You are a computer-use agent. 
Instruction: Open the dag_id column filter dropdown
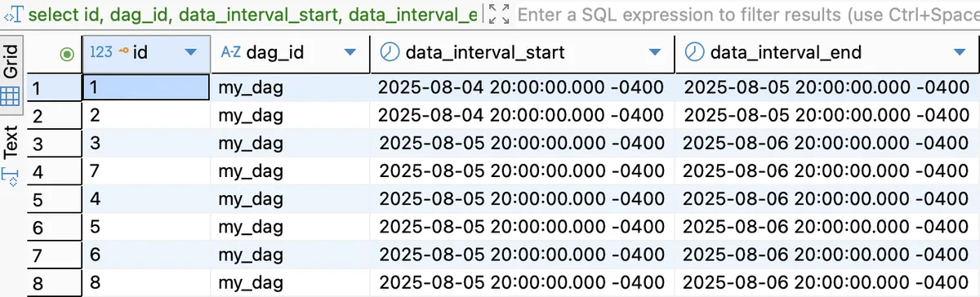pyautogui.click(x=350, y=53)
